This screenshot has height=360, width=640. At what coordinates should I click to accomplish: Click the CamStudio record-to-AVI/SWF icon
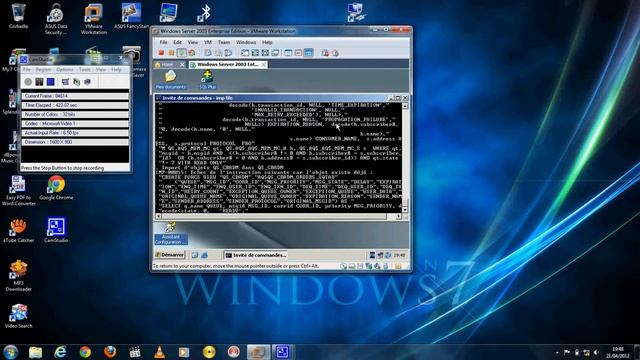click(76, 82)
